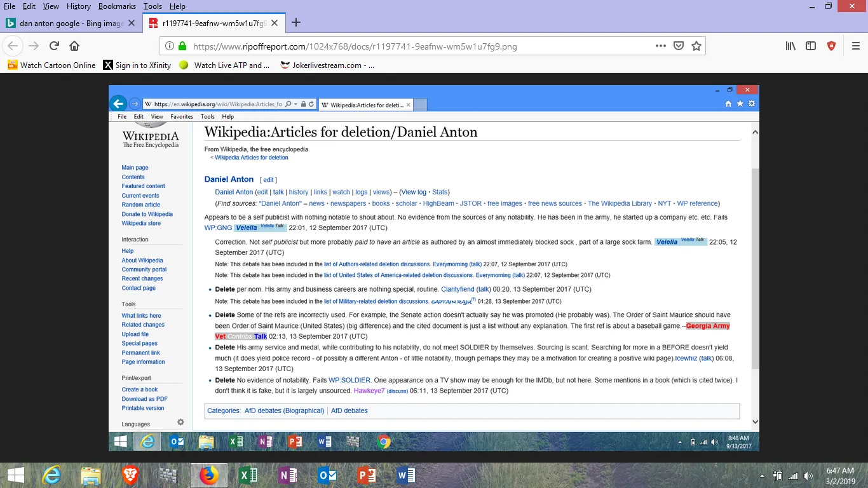Show hidden tray icons beside 6:47 AM clock
Screen dimensions: 868x488
tap(763, 475)
